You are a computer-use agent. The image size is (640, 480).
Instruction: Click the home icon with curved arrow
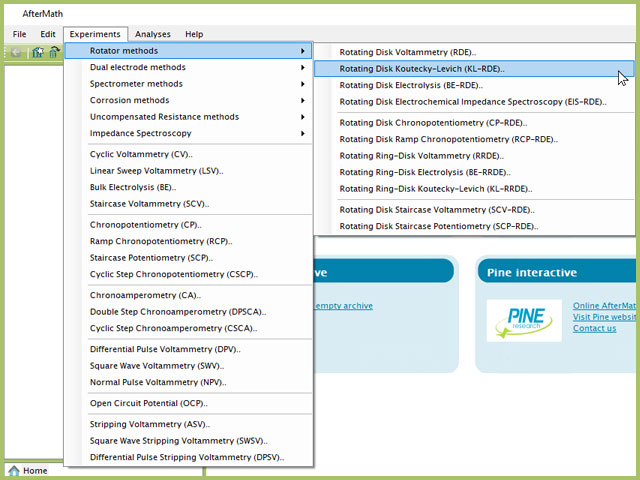point(54,52)
